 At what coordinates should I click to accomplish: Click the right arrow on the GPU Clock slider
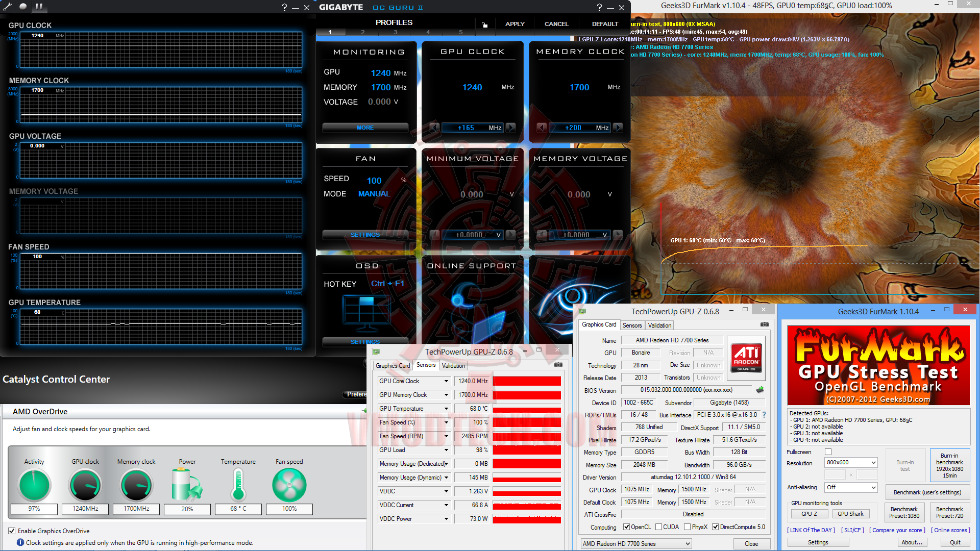(x=510, y=128)
